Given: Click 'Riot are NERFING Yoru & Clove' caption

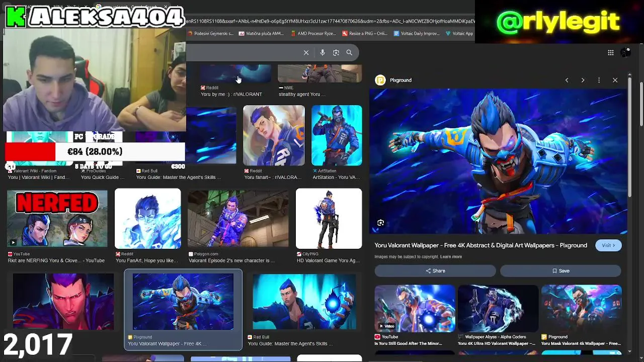Looking at the screenshot, I should 56,260.
